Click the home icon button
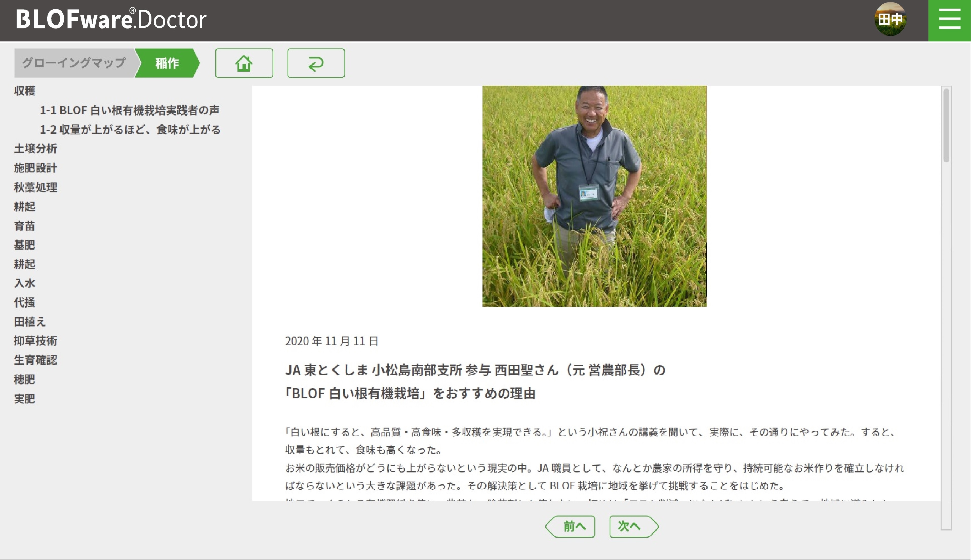971x560 pixels. (244, 63)
